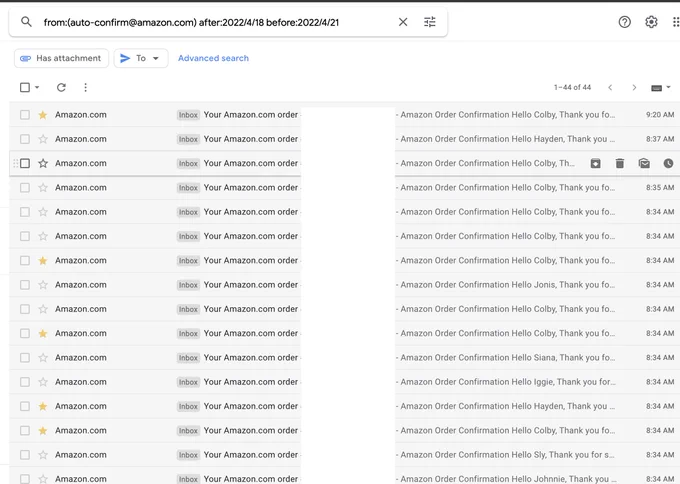The height and width of the screenshot is (484, 680).
Task: Open the Hello Sly order confirmation
Action: (345, 455)
